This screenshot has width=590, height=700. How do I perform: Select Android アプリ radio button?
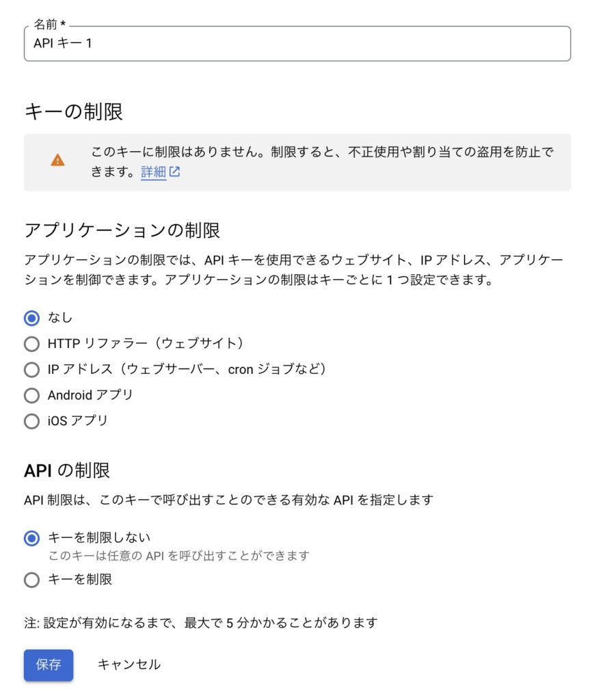click(x=31, y=396)
